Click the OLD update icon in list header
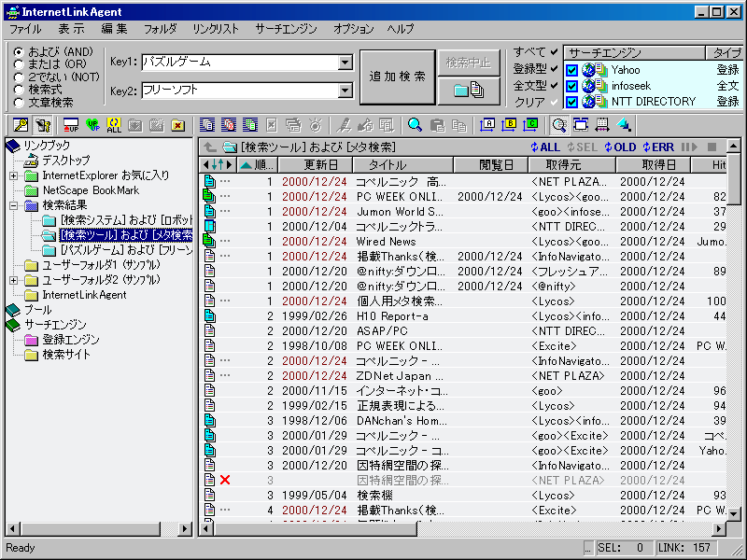 pos(620,147)
